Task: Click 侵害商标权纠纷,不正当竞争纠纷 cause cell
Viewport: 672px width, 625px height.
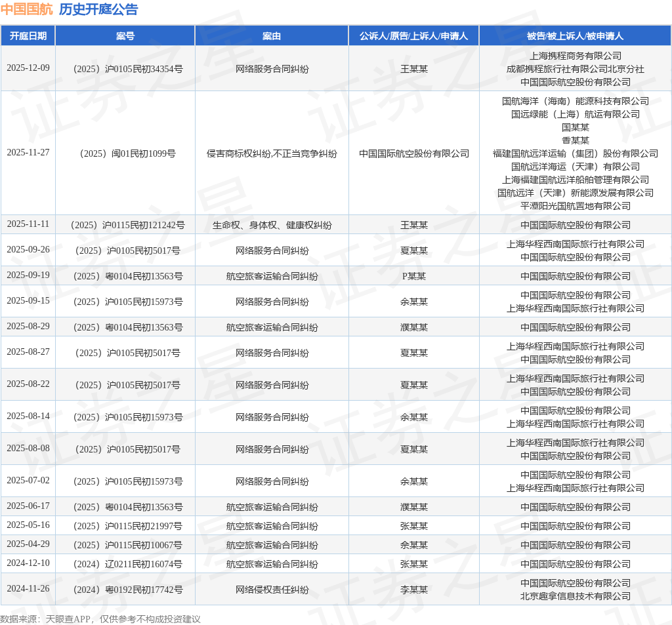Action: coord(272,153)
